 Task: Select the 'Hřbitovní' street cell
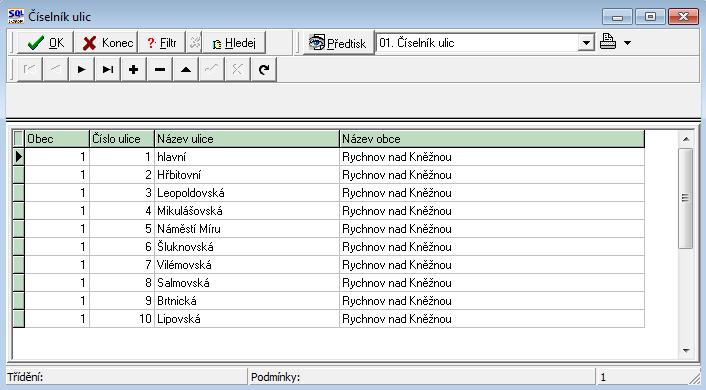coord(247,175)
